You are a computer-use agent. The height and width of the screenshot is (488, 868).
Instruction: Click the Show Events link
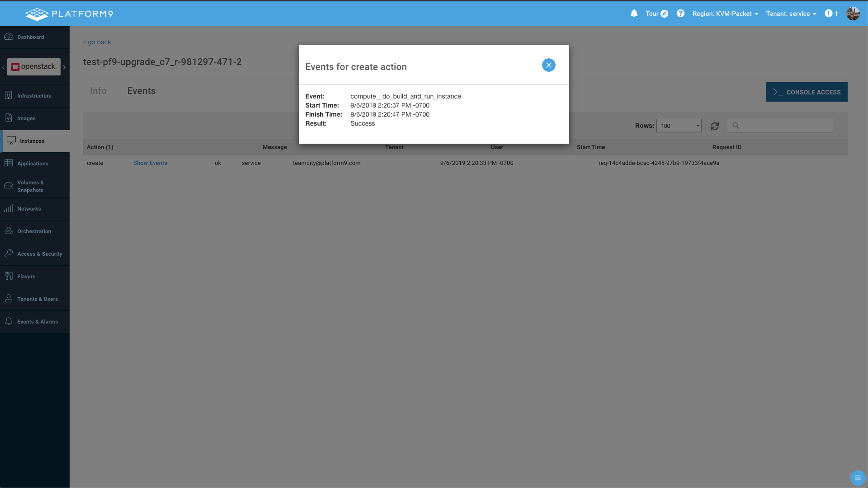[150, 163]
